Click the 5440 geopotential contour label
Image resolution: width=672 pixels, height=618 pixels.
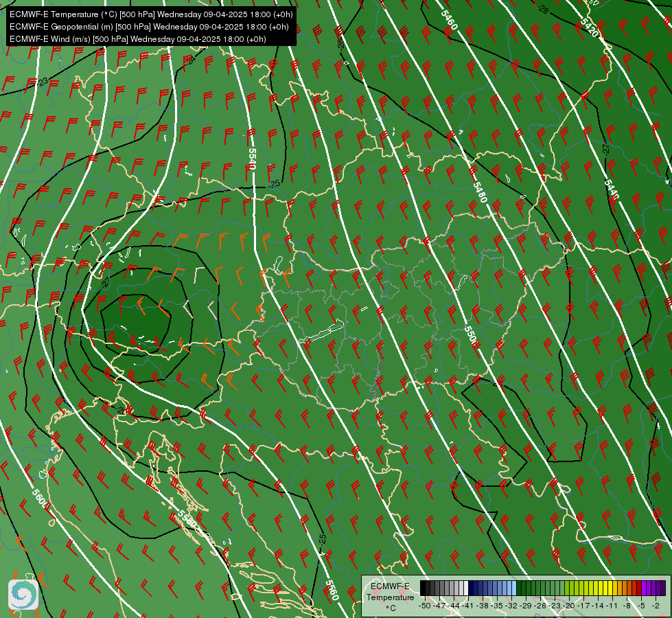point(612,190)
